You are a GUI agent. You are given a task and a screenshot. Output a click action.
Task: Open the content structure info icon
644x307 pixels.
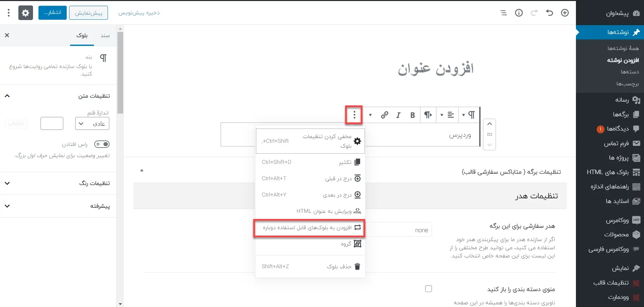tap(519, 13)
